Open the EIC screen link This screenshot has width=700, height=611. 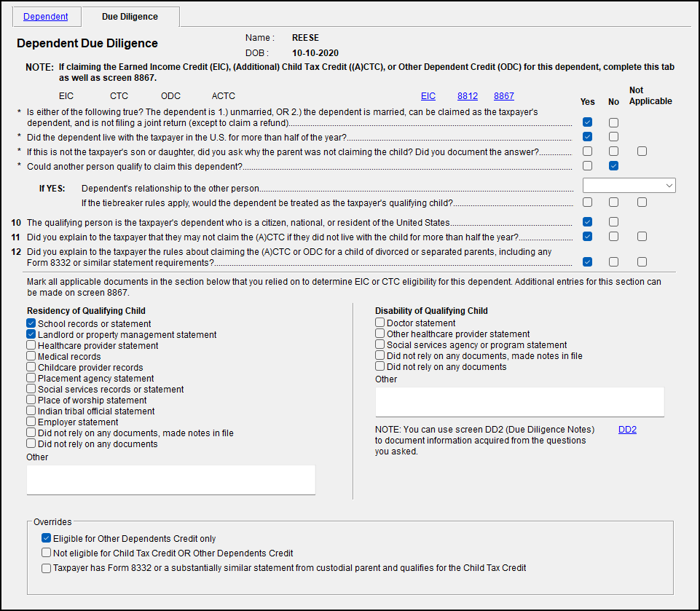(428, 96)
